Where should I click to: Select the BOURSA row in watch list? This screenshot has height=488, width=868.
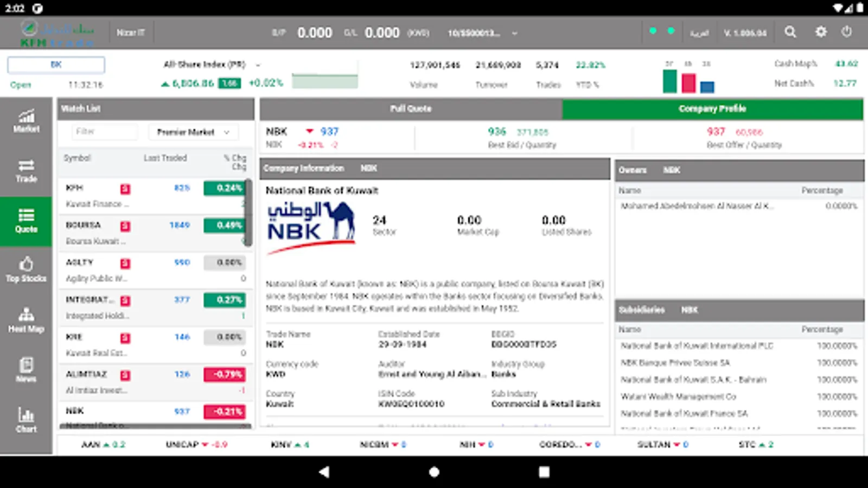pyautogui.click(x=155, y=233)
